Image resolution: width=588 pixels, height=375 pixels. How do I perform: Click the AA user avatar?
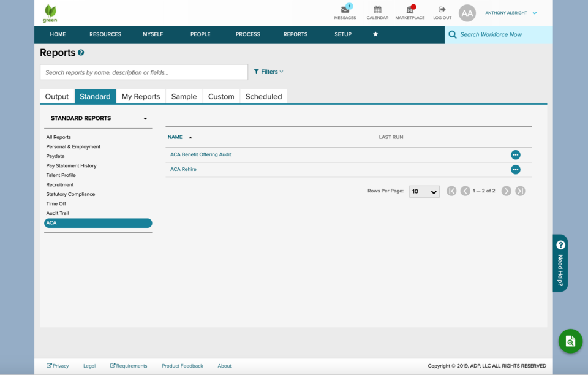coord(467,13)
